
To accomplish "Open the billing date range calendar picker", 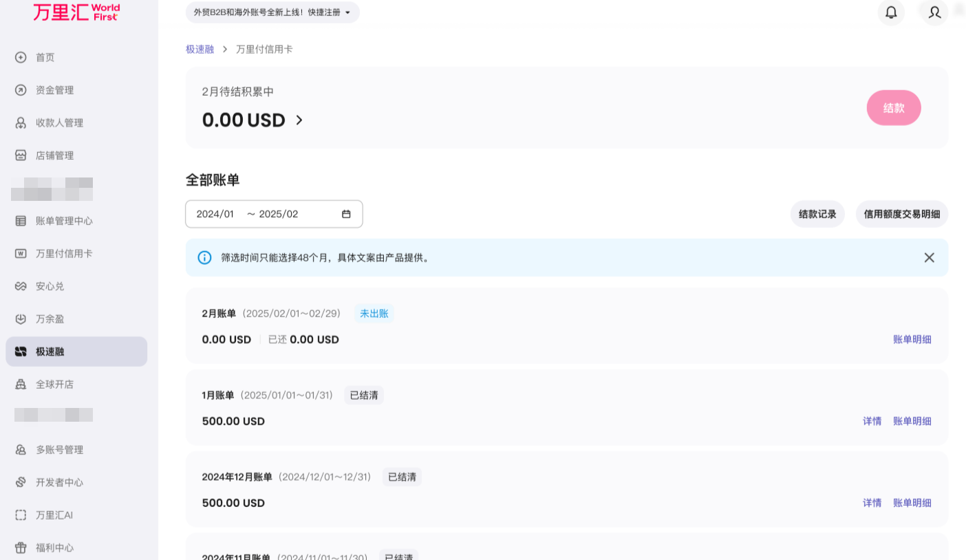I will click(x=345, y=214).
